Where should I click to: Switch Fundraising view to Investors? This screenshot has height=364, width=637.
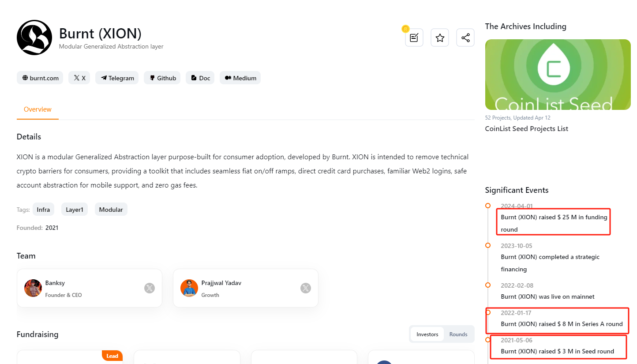(x=427, y=334)
